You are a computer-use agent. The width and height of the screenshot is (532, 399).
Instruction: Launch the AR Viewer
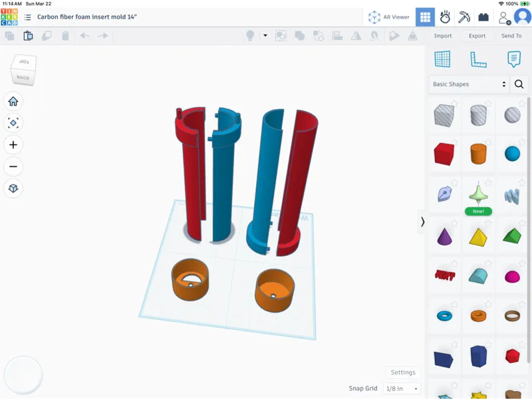[x=389, y=17]
